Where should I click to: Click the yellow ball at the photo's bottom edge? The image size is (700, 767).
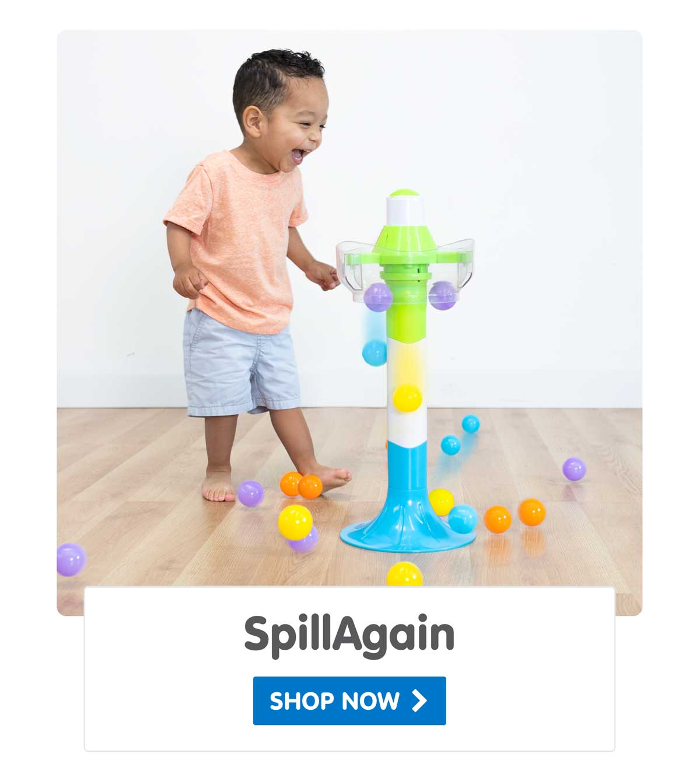pos(404,574)
